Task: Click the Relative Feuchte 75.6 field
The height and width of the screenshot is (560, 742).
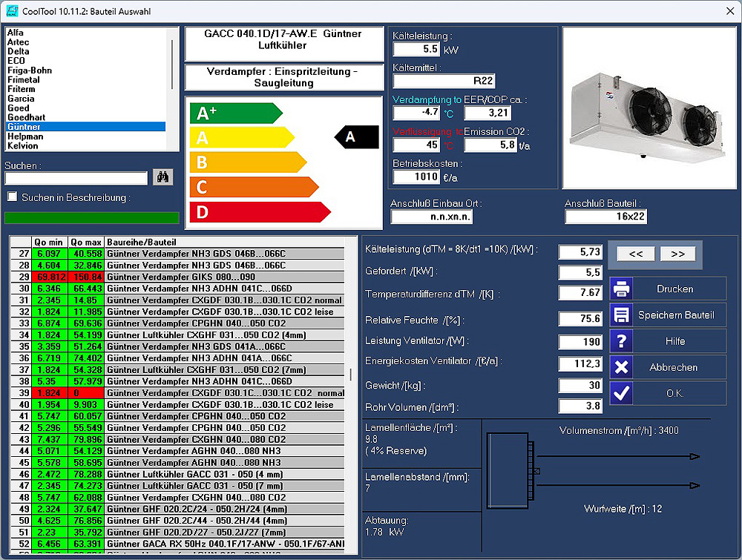Action: [580, 319]
